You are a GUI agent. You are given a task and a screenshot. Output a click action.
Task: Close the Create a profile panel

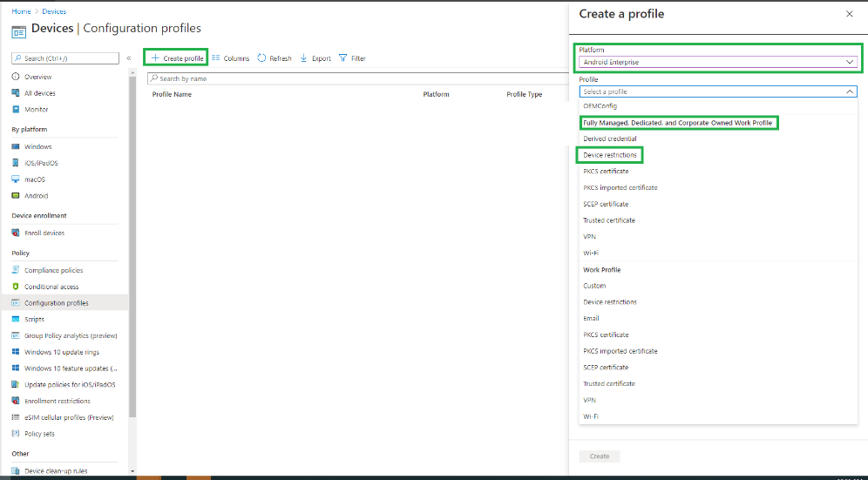click(850, 14)
